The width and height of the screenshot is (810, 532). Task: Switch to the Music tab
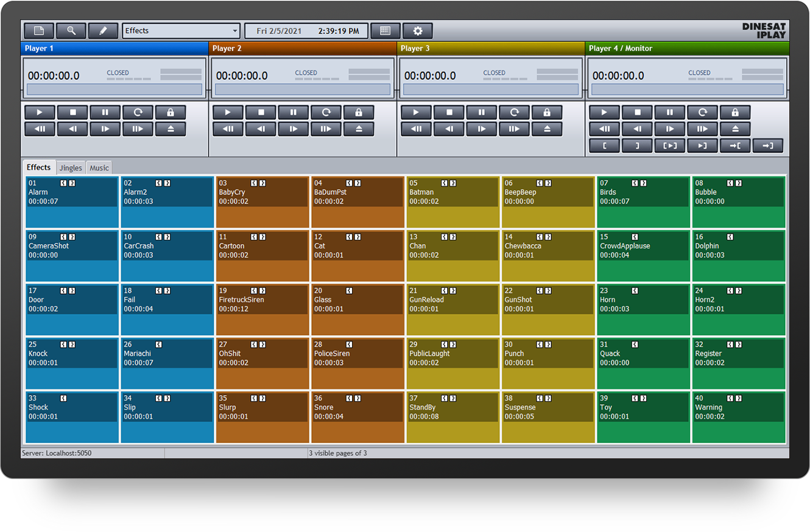coord(99,168)
